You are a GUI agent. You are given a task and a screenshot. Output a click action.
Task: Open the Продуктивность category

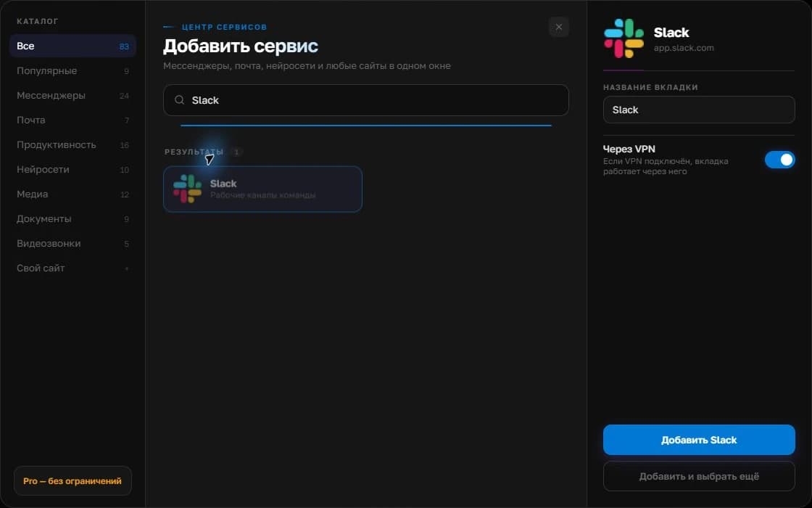click(72, 144)
